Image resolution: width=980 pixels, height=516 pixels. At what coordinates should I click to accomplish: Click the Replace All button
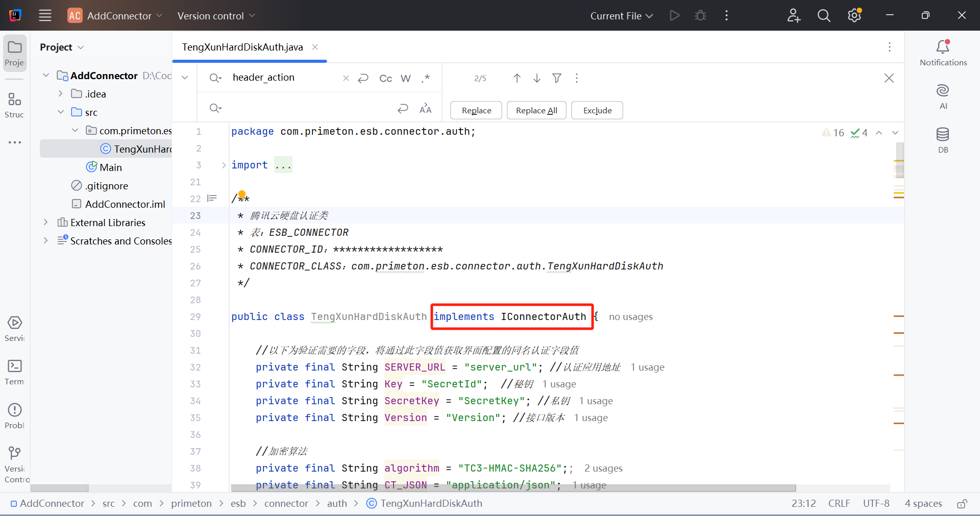point(536,110)
